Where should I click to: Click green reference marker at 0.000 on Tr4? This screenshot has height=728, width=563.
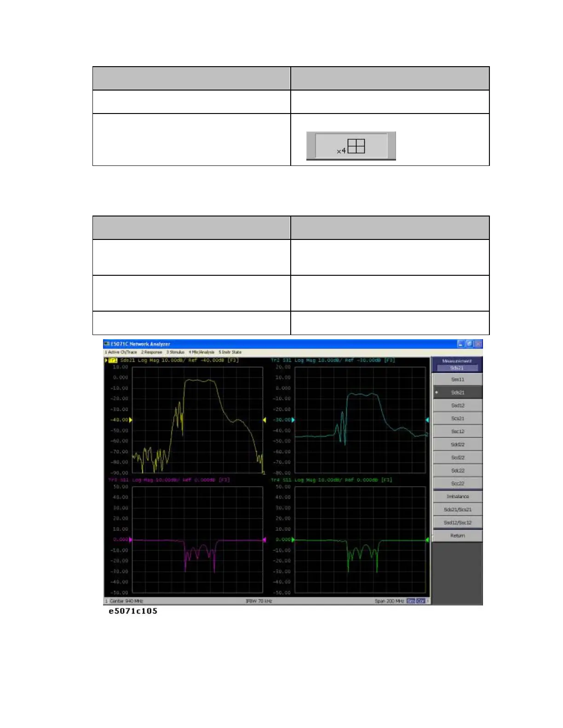(293, 540)
